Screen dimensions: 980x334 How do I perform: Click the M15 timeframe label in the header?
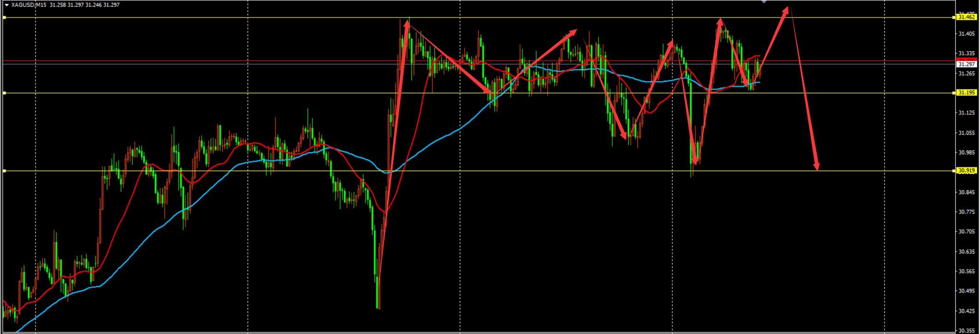pos(41,5)
